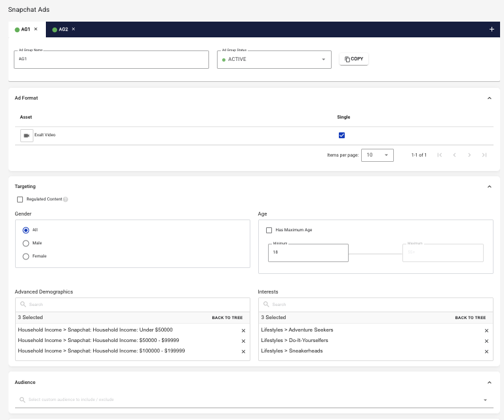The height and width of the screenshot is (420, 504).
Task: Click the video camera icon for Exalt Video
Action: (27, 135)
